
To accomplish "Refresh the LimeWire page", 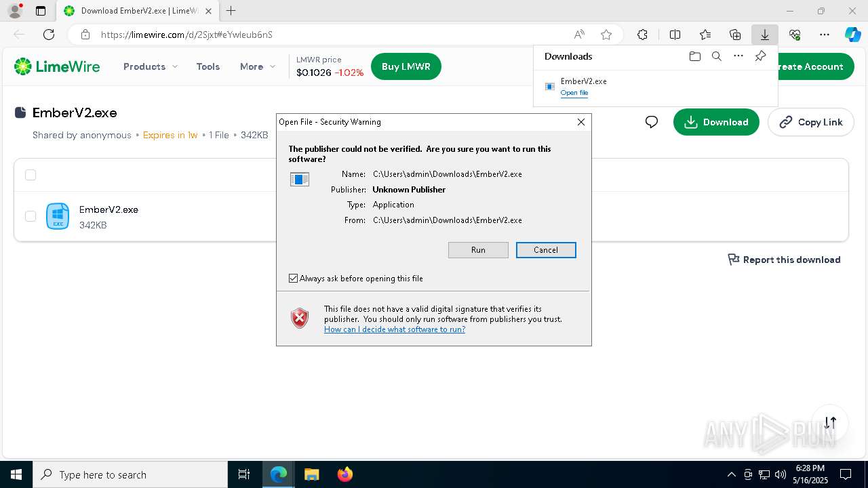I will pyautogui.click(x=49, y=35).
